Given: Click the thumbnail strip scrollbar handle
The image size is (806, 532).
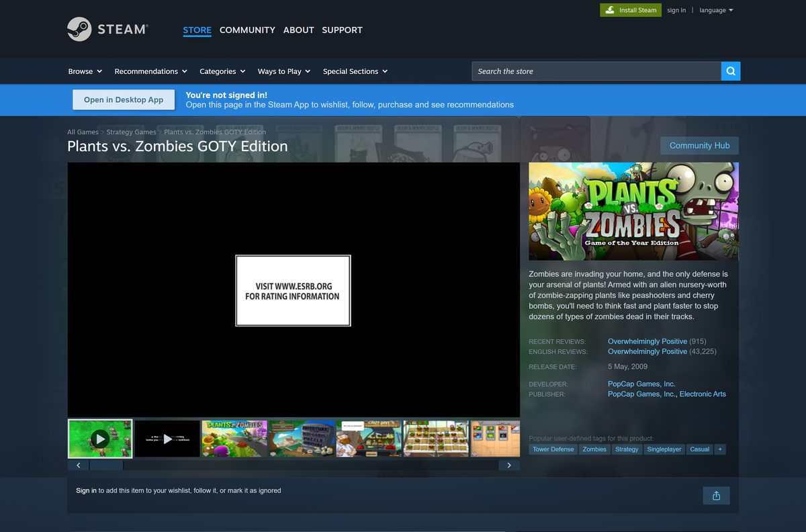Looking at the screenshot, I should (107, 465).
